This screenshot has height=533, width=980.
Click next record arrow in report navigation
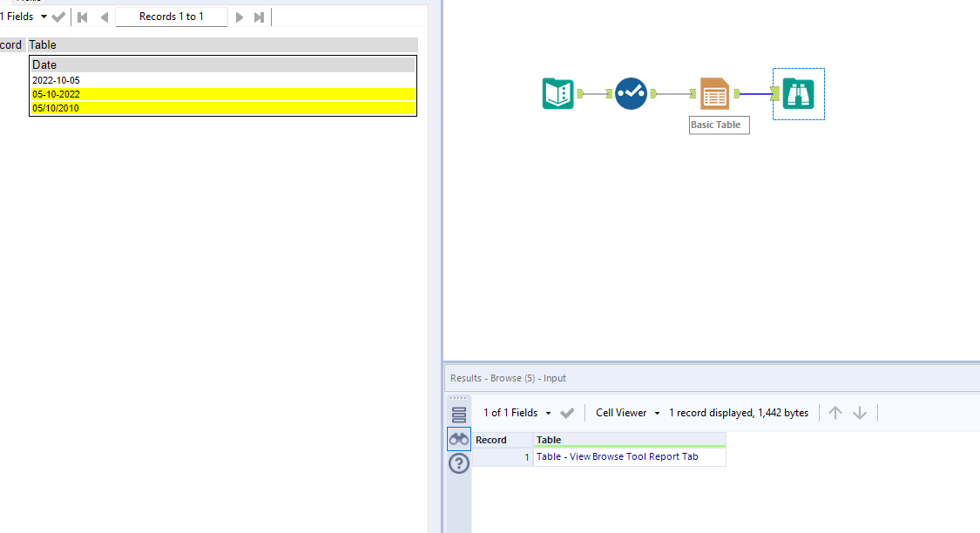240,16
